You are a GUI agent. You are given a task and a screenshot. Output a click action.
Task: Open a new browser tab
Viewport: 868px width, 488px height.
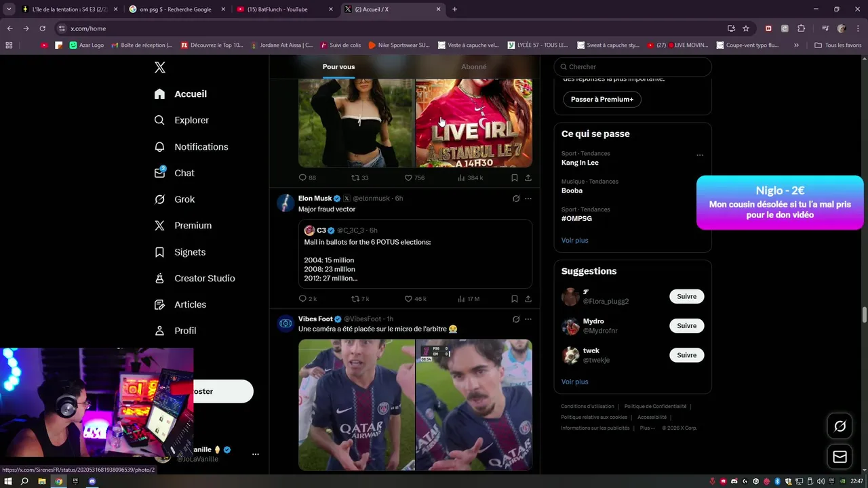coord(454,9)
